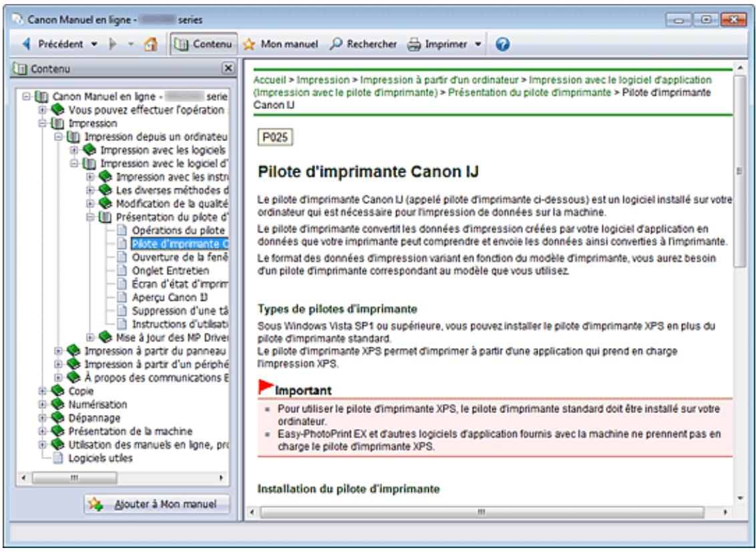
Task: Click the tree horizontal scrollbar thumb
Action: pos(74,478)
